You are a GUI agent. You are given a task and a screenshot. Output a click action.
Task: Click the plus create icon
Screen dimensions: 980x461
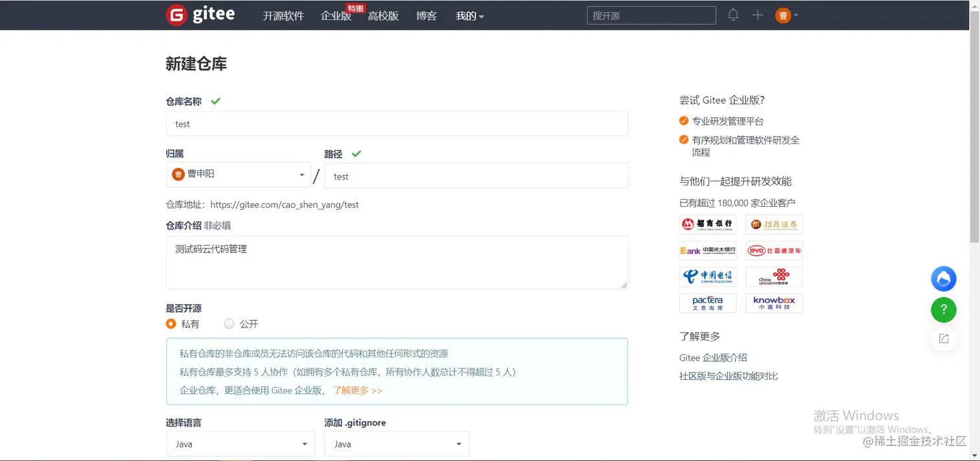(758, 15)
